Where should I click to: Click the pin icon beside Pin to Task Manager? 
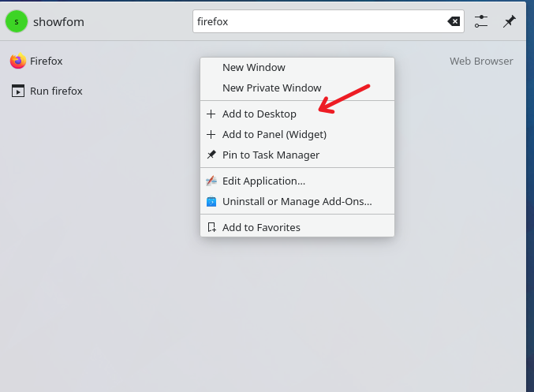point(211,155)
